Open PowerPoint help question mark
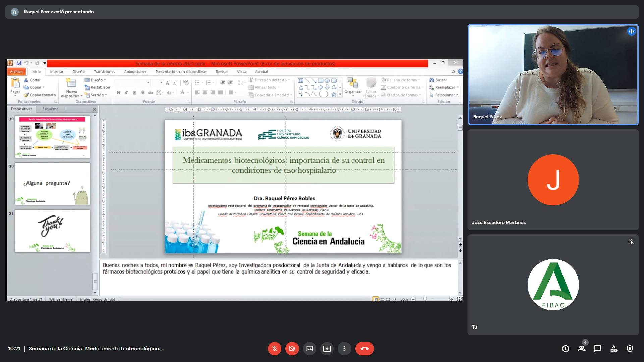Image resolution: width=644 pixels, height=362 pixels. (460, 71)
